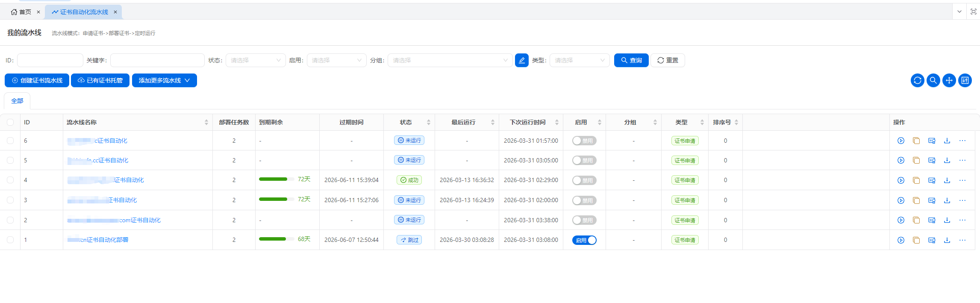Click blue edit icon beside 分组 field
The image size is (980, 303).
tap(521, 60)
